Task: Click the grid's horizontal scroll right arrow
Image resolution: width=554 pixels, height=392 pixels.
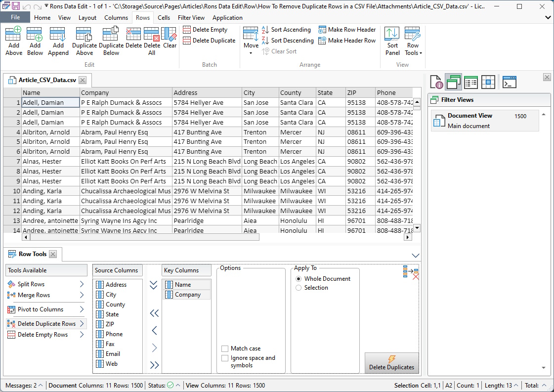Action: (x=408, y=238)
